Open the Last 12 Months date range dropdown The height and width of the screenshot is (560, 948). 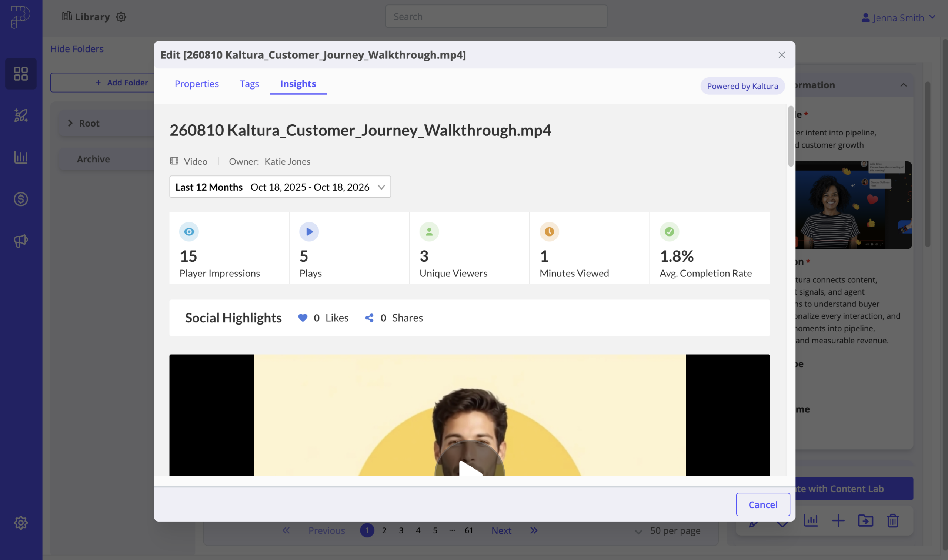click(x=280, y=187)
